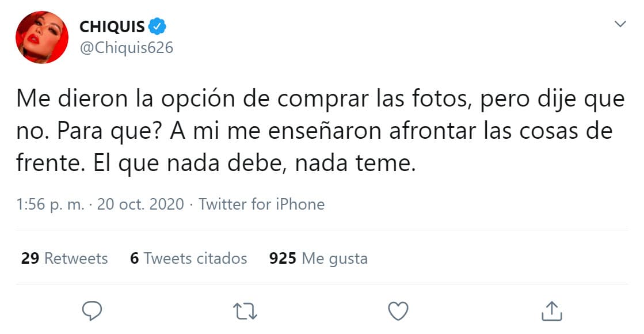
Task: Click the heart icon under the tweet
Action: click(397, 311)
